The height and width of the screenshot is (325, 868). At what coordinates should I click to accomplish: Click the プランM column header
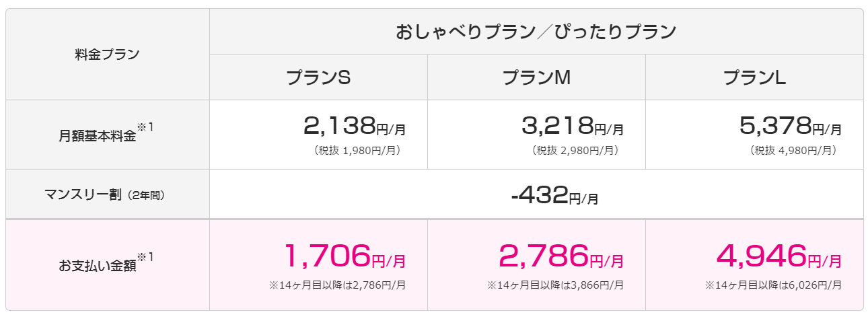click(x=536, y=77)
